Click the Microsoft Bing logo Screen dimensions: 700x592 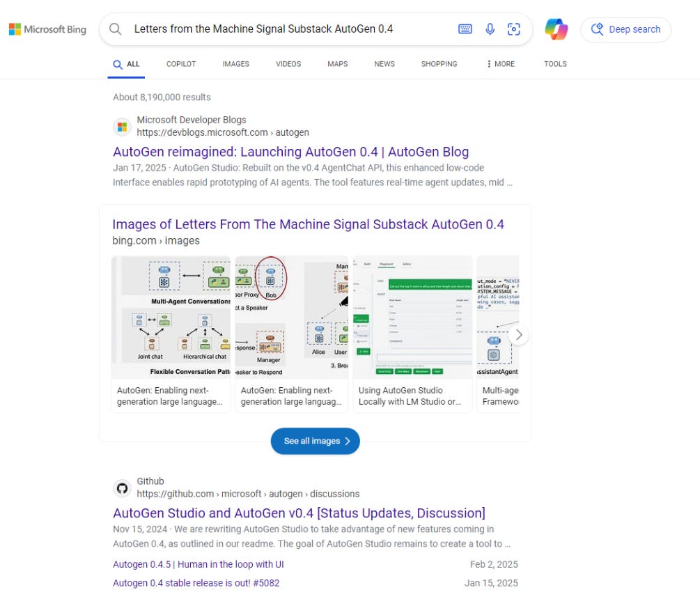[48, 29]
